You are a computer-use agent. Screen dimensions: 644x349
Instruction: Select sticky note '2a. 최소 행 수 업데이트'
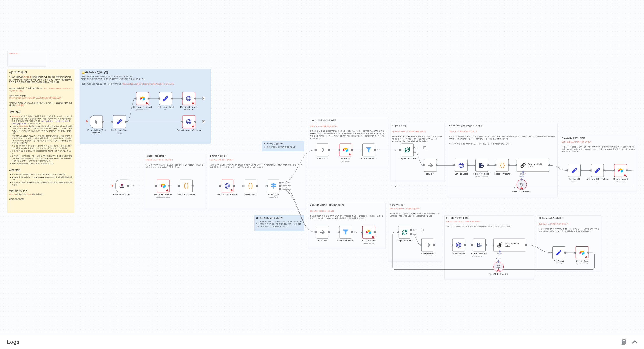click(x=283, y=146)
